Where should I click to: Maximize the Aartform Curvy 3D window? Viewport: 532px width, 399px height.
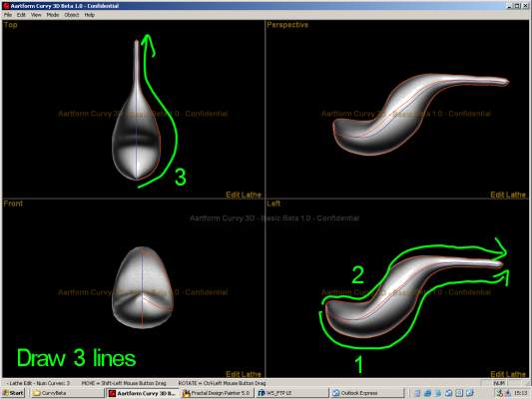click(x=517, y=6)
